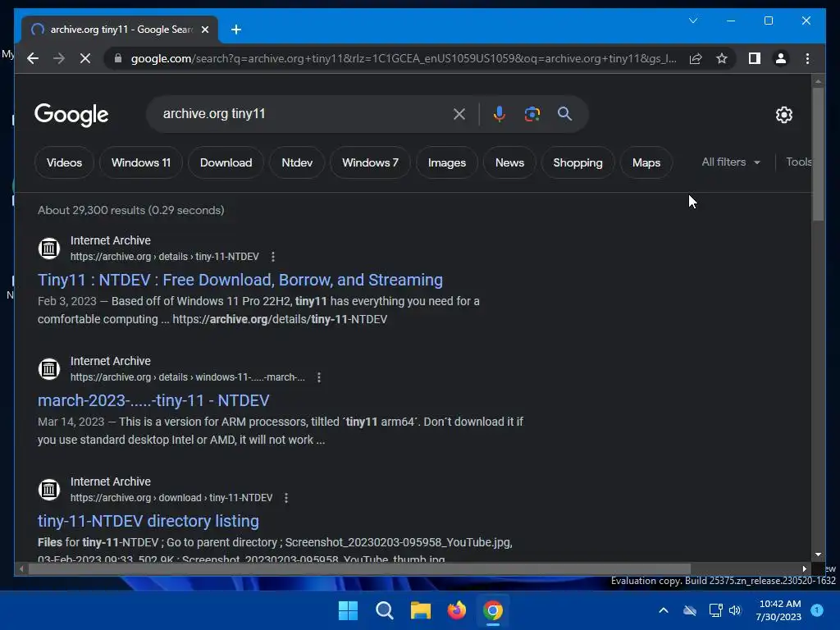This screenshot has height=630, width=840.
Task: Select the Windows 7 filter chip
Action: point(370,162)
